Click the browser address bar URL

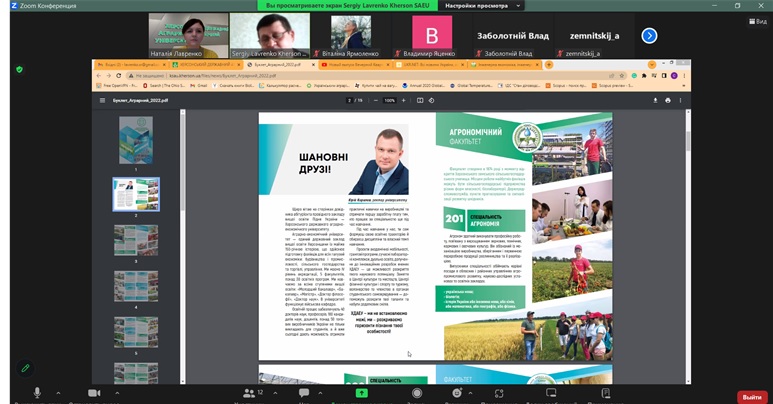click(222, 76)
